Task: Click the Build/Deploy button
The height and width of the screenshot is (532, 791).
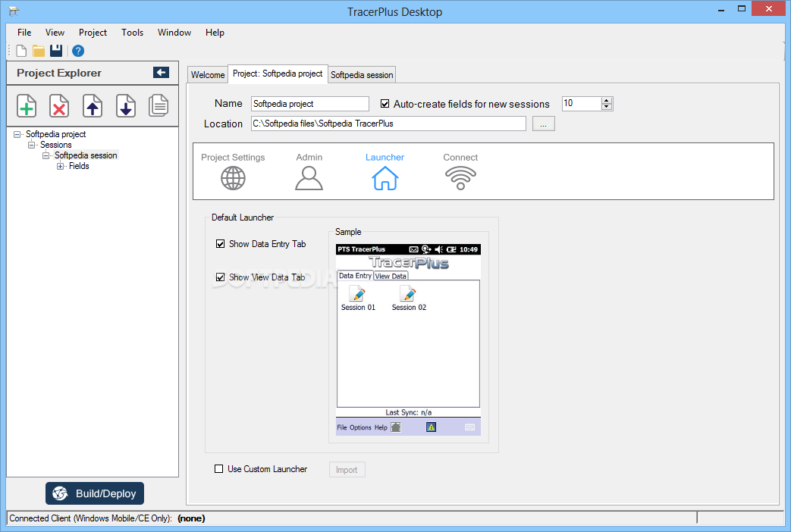Action: 95,493
